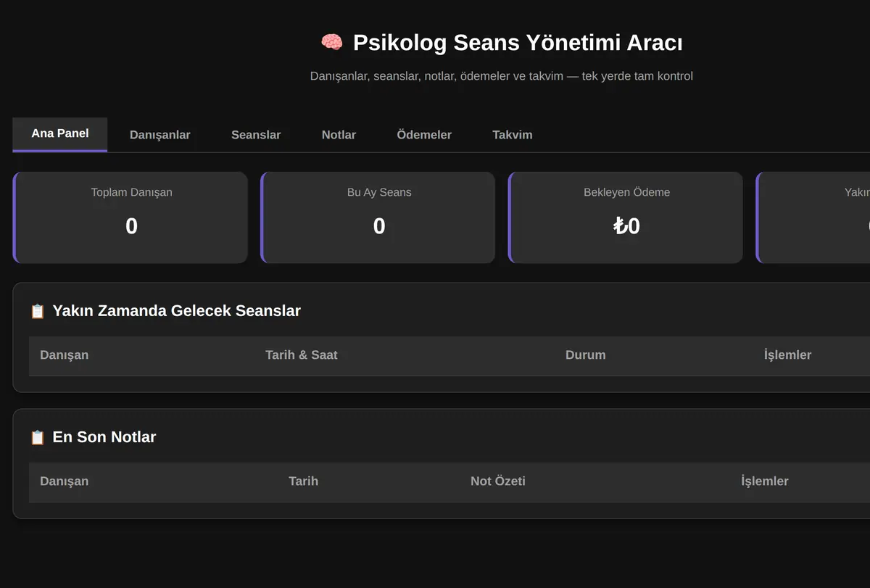The height and width of the screenshot is (588, 870).
Task: Select the Bu Ay Seans stat card
Action: pos(378,218)
